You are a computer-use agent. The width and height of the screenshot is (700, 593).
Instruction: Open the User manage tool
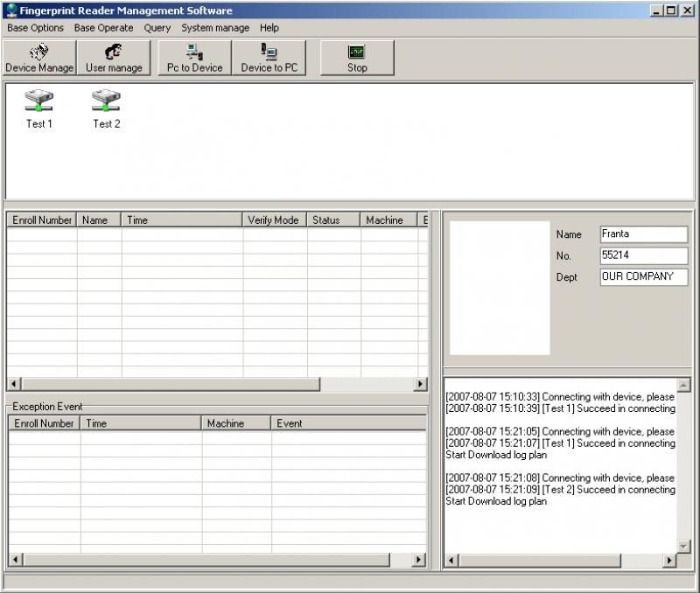pos(114,58)
